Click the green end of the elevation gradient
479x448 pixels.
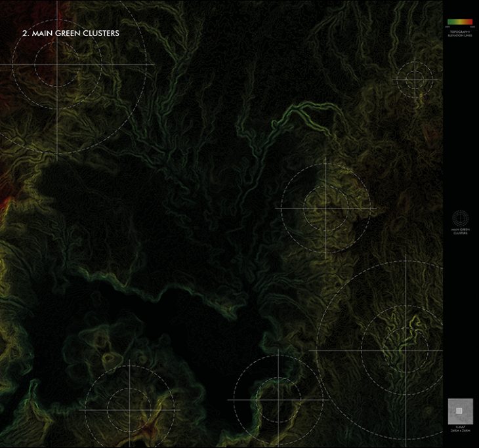(x=449, y=21)
